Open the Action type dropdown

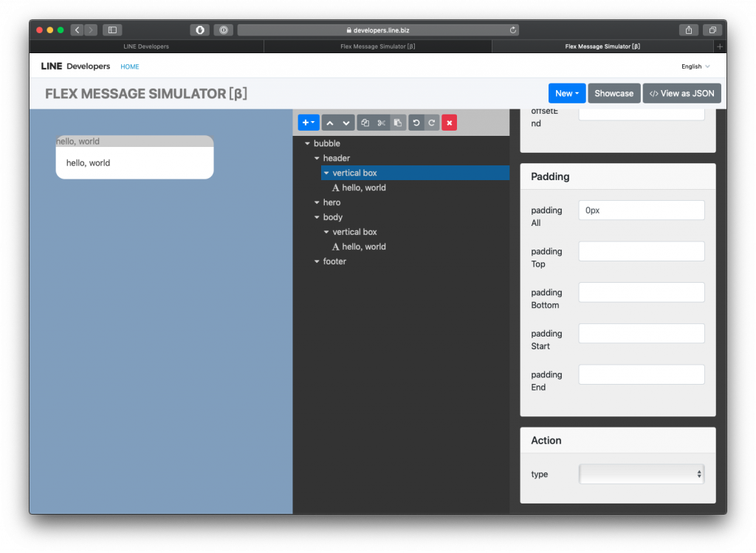[642, 474]
